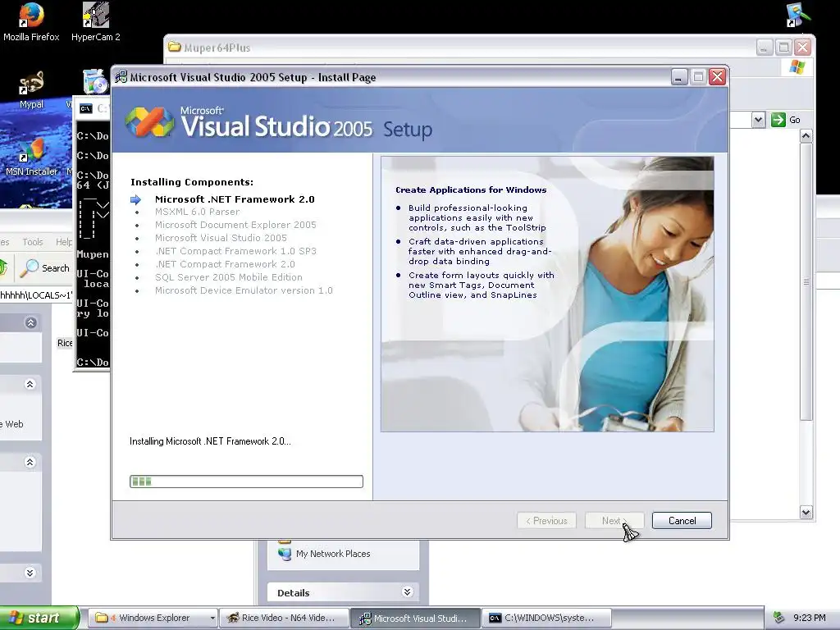
Task: Click Installing Microsoft .NET Framework 2.0 status
Action: (210, 441)
